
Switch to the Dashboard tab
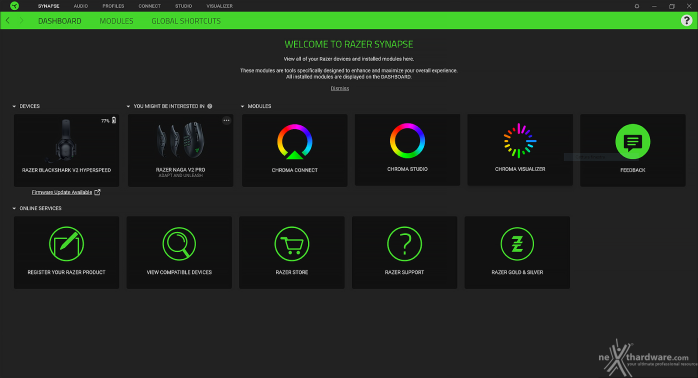point(60,21)
